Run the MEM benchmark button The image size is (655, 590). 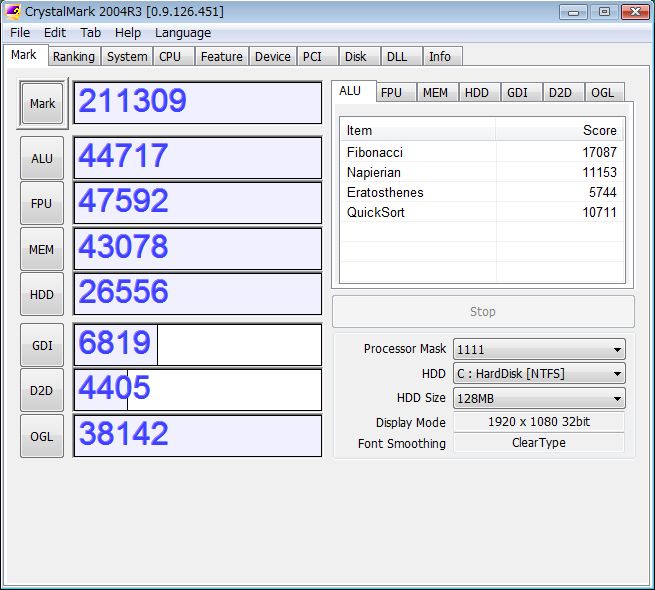(42, 249)
